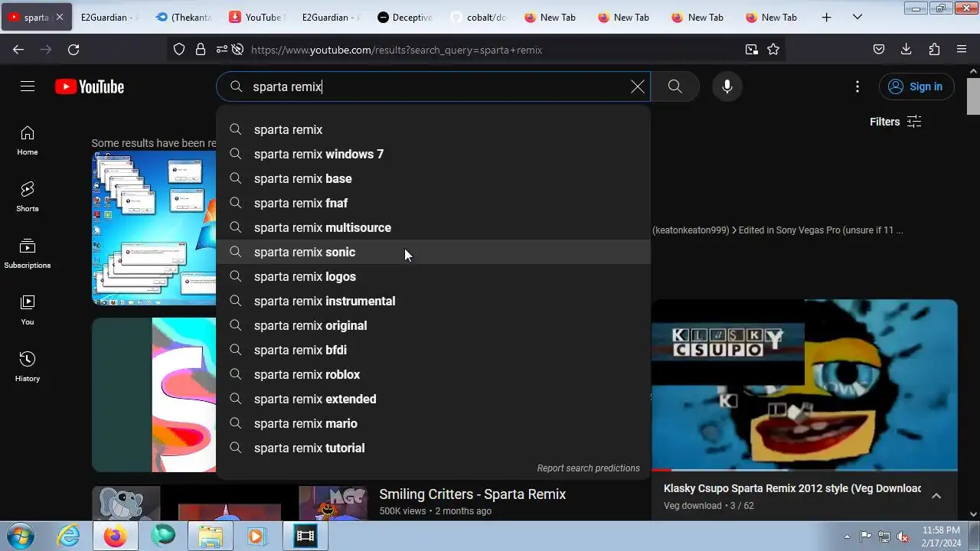Switch to the cobalt/do tab
The image size is (980, 551).
pos(479,17)
